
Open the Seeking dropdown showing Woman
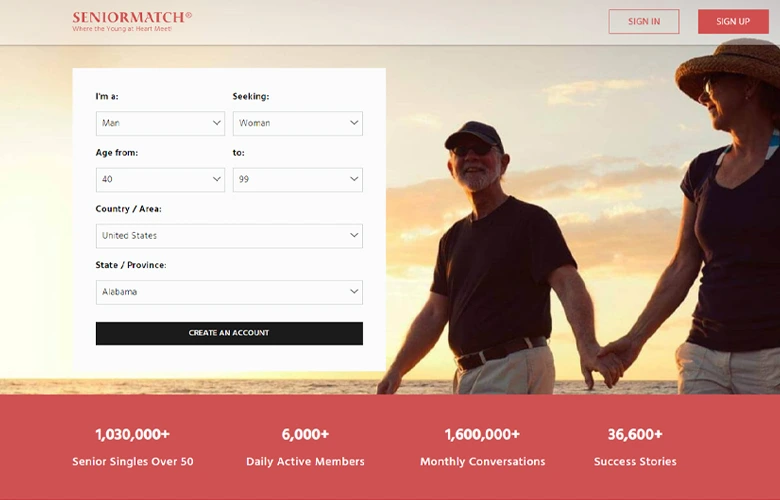[x=297, y=123]
